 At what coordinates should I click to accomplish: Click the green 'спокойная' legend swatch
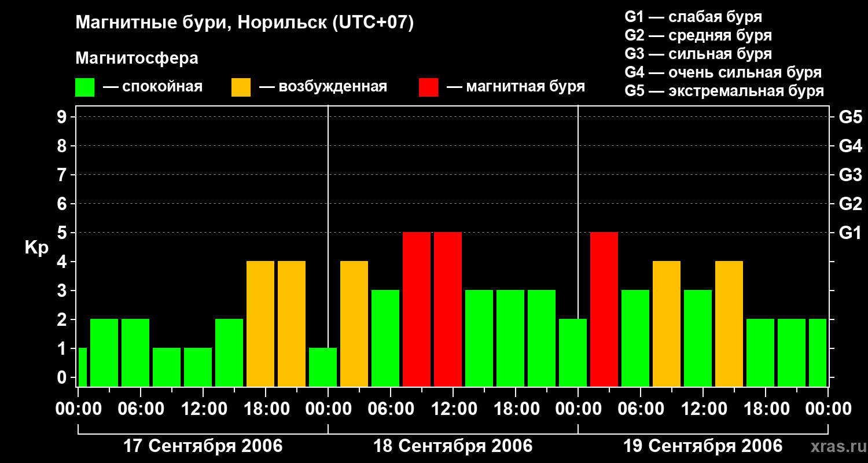click(85, 87)
